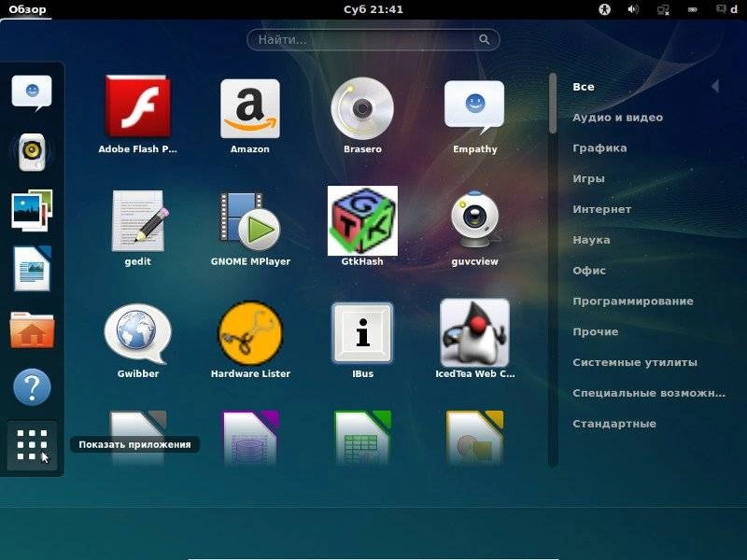Open the accessibility menu in top bar
The height and width of the screenshot is (560, 747).
(x=604, y=9)
